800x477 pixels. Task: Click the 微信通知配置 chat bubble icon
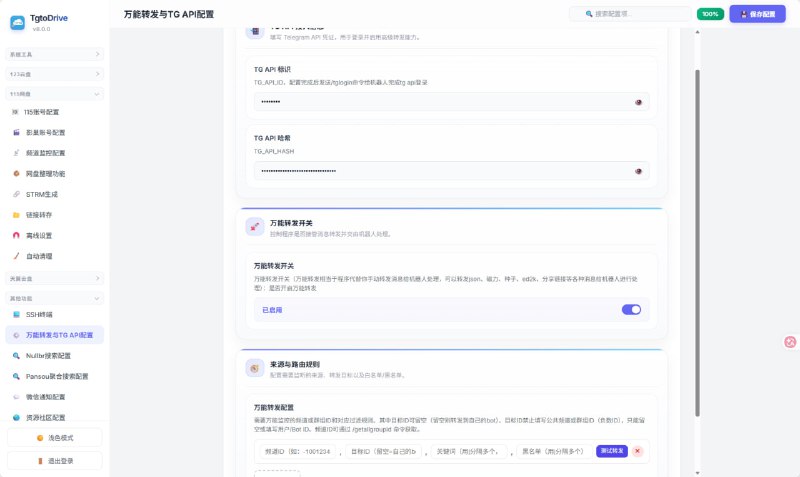pyautogui.click(x=16, y=397)
